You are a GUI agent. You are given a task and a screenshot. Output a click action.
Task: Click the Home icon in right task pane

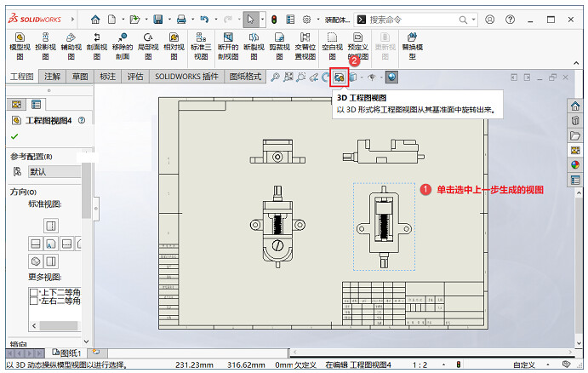point(575,106)
